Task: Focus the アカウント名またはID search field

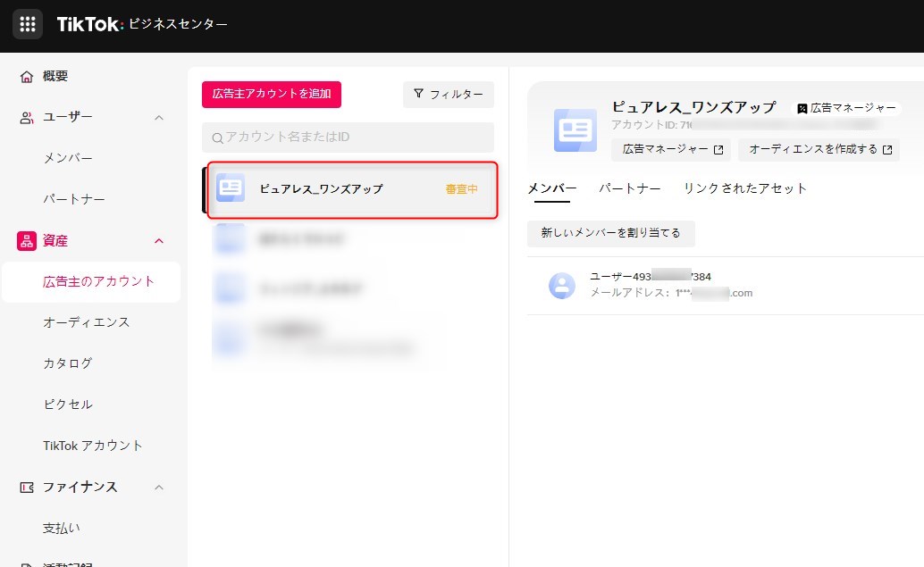Action: point(349,138)
